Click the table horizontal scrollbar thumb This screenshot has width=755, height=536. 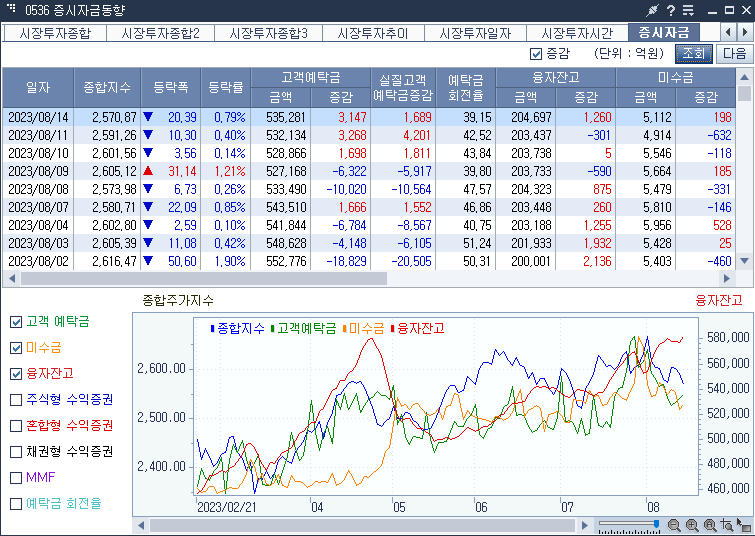tap(204, 278)
